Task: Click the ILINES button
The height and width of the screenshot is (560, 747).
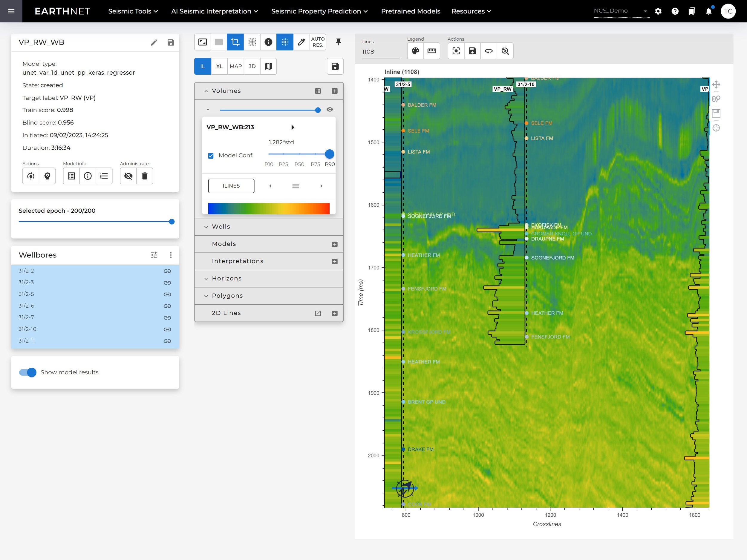Action: tap(231, 186)
